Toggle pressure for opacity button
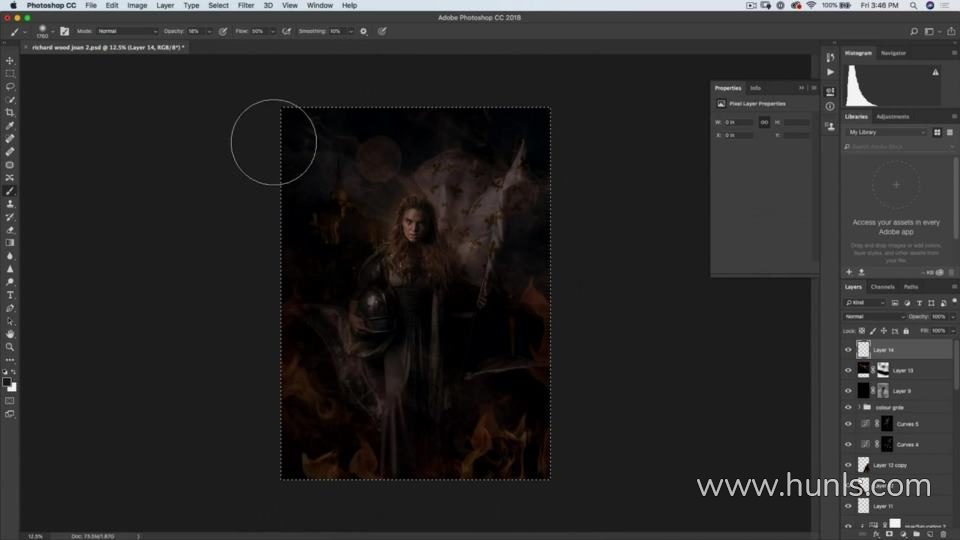Screen dimensions: 960x540 [223, 31]
